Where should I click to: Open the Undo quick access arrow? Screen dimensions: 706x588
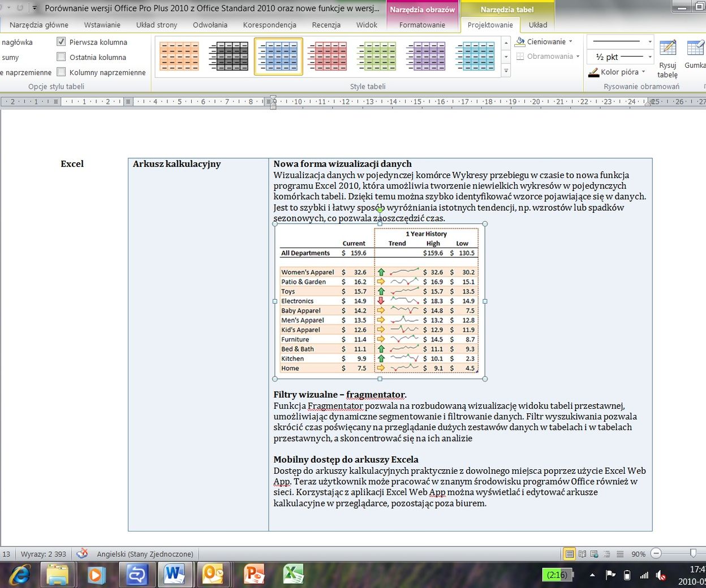click(8, 8)
